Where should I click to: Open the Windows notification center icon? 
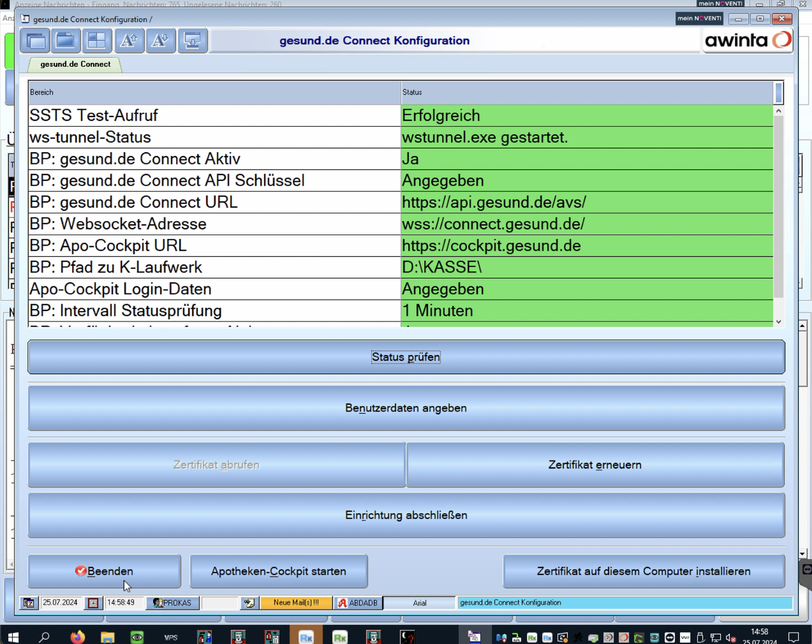(794, 637)
